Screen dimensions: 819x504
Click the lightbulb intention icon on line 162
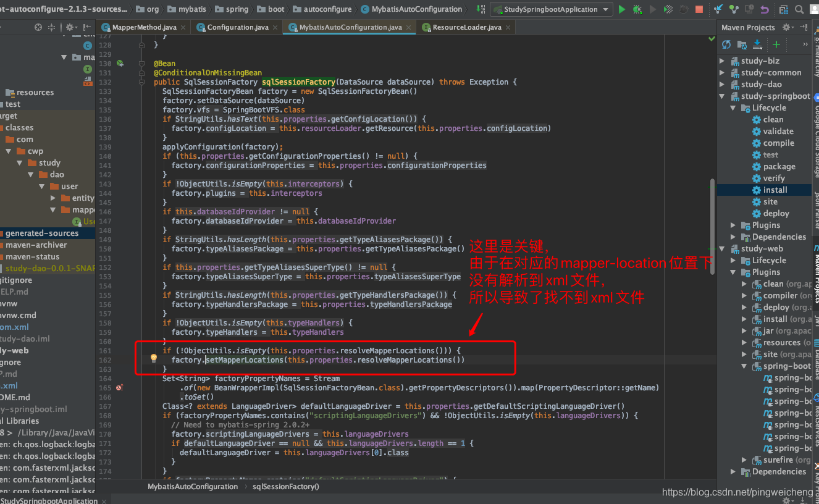point(154,359)
